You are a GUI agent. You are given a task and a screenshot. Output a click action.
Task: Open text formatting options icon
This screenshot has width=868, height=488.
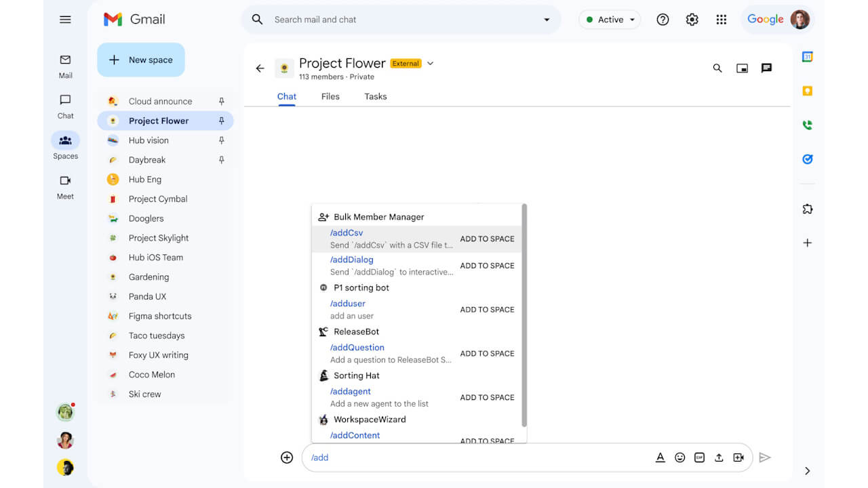click(660, 457)
